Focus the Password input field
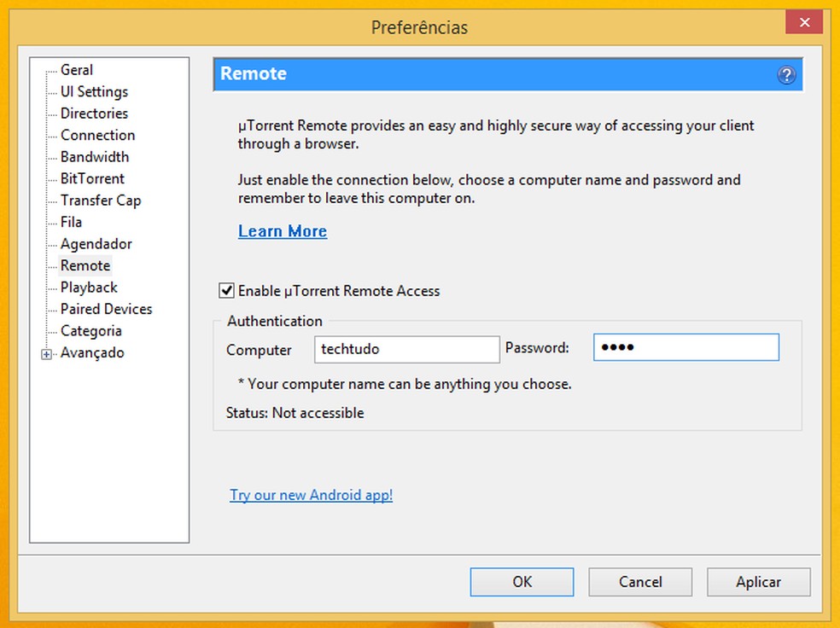840x628 pixels. pyautogui.click(x=685, y=347)
